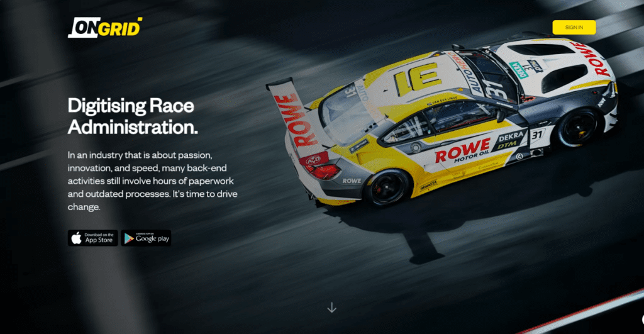Click the scroll-down arrow icon
The image size is (644, 334).
(331, 308)
